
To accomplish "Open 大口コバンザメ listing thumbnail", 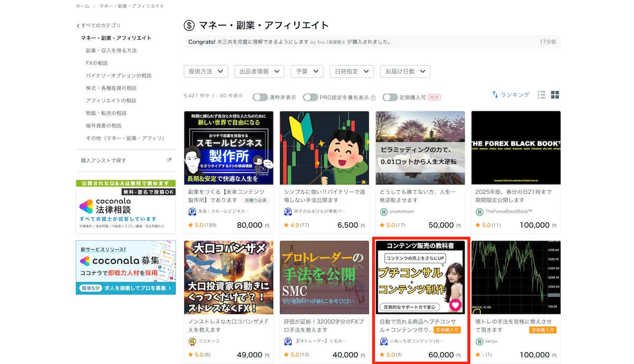I will coord(229,277).
